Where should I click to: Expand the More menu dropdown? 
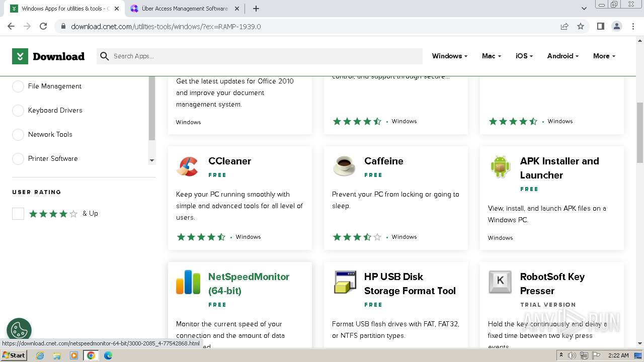604,56
